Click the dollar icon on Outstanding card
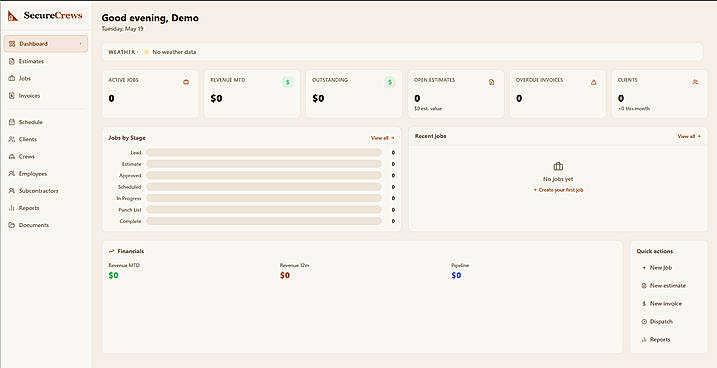The image size is (717, 368). pyautogui.click(x=390, y=82)
